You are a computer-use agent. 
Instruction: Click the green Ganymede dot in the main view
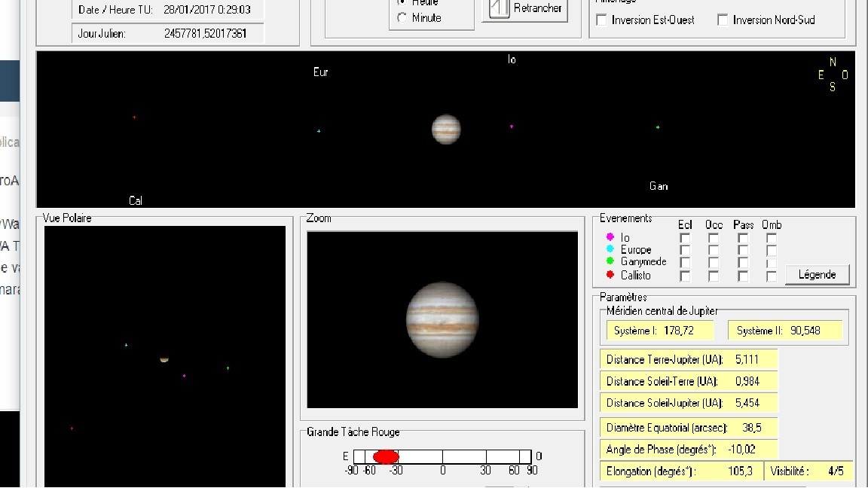(x=658, y=127)
